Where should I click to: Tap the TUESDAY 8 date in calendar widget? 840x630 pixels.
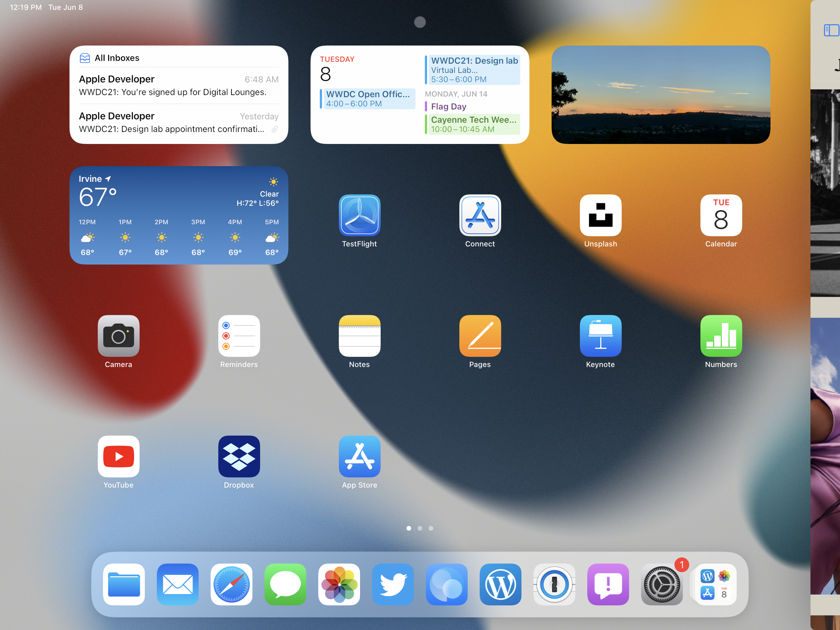337,69
